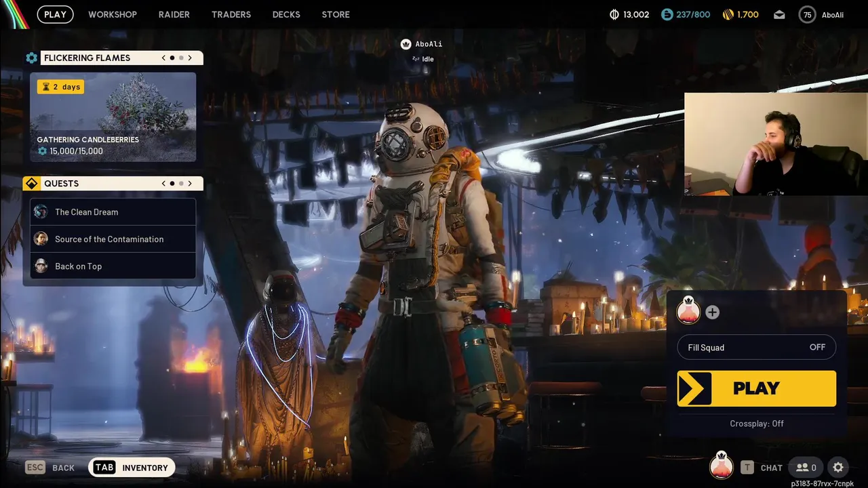The image size is (868, 488).
Task: Select second page dot in Flickering Flames
Action: coord(181,58)
